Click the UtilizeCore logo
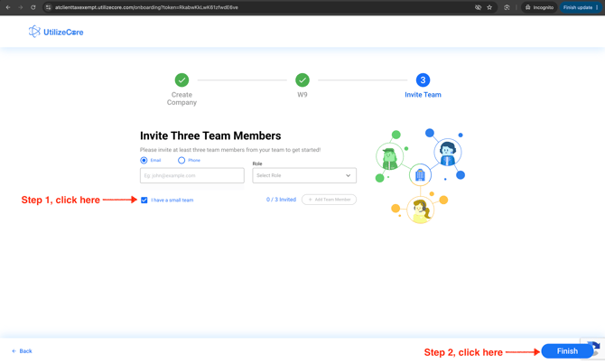 56,32
